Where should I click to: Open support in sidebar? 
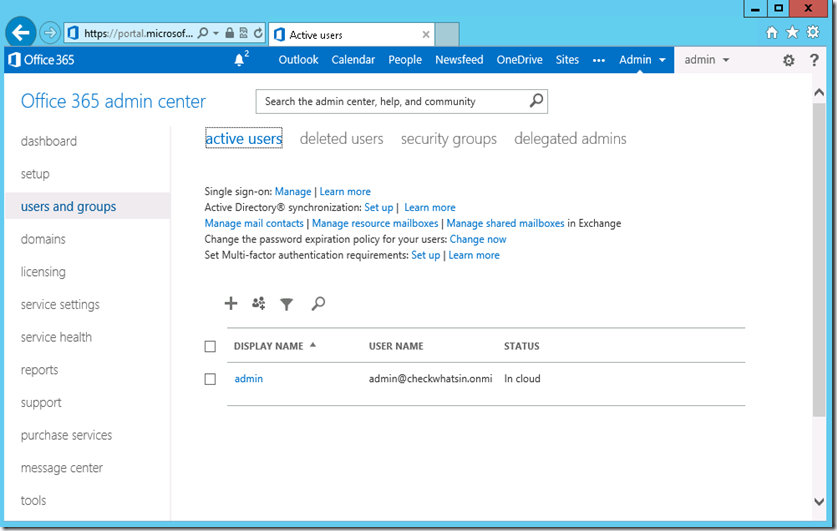(x=41, y=403)
